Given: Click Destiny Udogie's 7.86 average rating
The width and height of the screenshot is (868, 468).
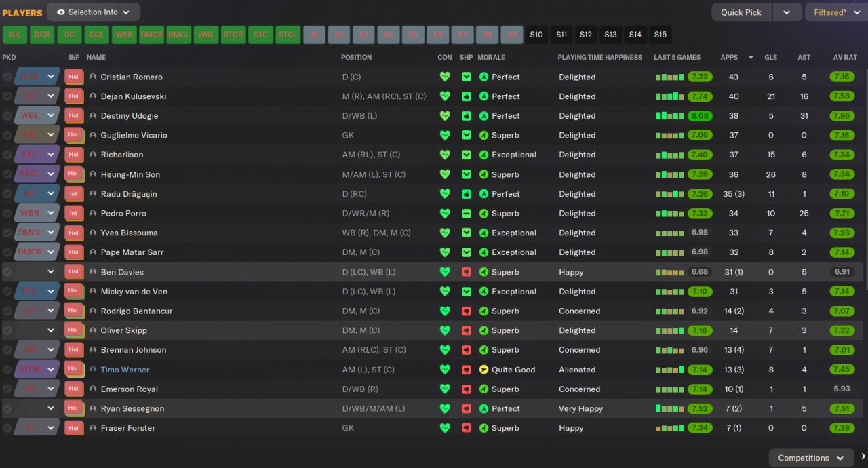Looking at the screenshot, I should point(842,116).
